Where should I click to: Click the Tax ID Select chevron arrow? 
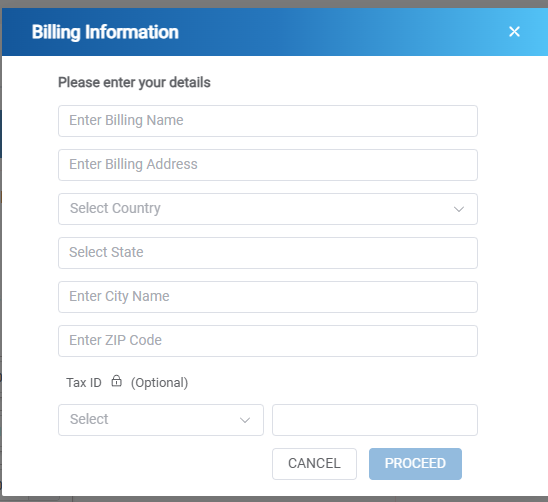245,420
